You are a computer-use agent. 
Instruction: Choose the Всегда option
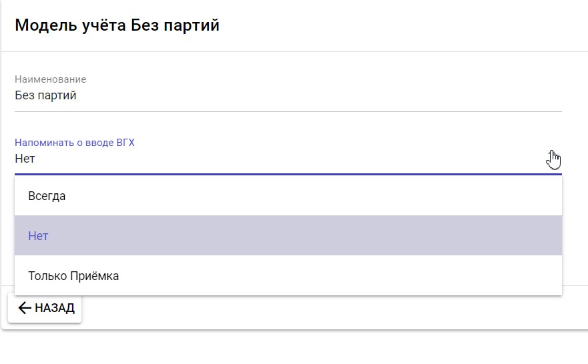[x=47, y=196]
